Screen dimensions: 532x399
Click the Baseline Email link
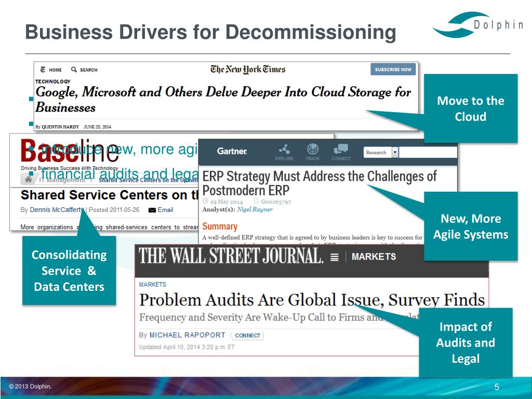165,210
